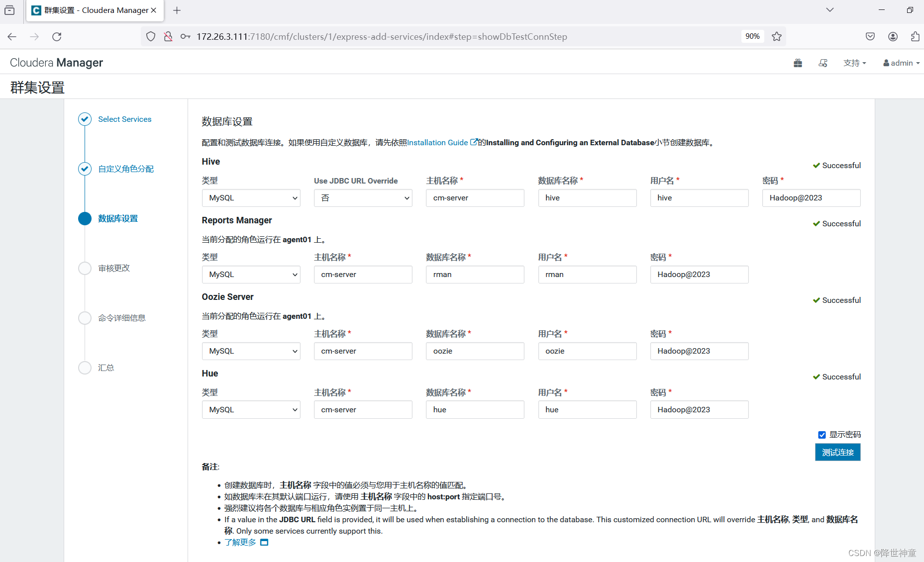The width and height of the screenshot is (924, 562).
Task: Click the insecure connection lock icon
Action: tap(168, 36)
